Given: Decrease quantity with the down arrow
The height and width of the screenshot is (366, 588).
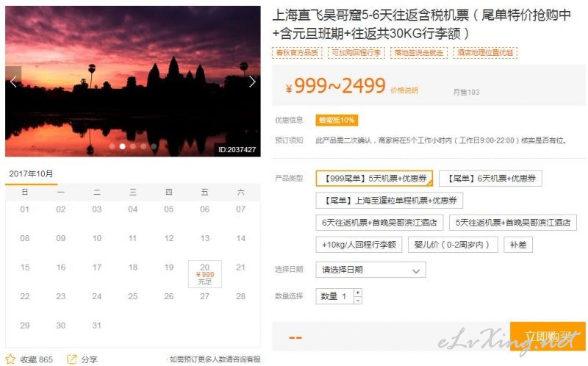Looking at the screenshot, I should coord(358,300).
